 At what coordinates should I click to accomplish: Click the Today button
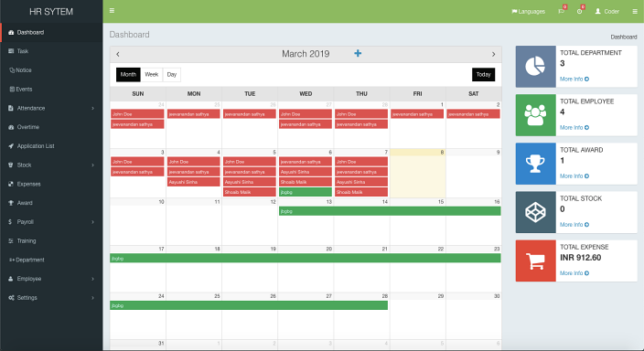[483, 75]
